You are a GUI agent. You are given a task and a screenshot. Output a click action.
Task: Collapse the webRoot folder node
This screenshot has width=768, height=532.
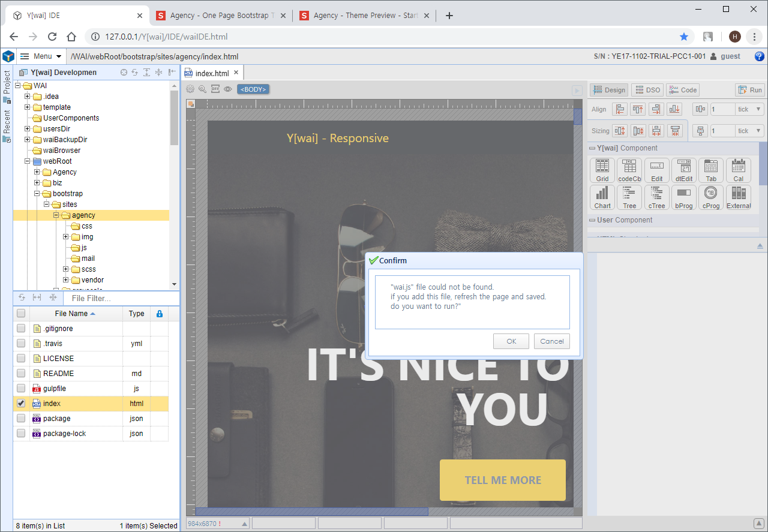tap(28, 161)
